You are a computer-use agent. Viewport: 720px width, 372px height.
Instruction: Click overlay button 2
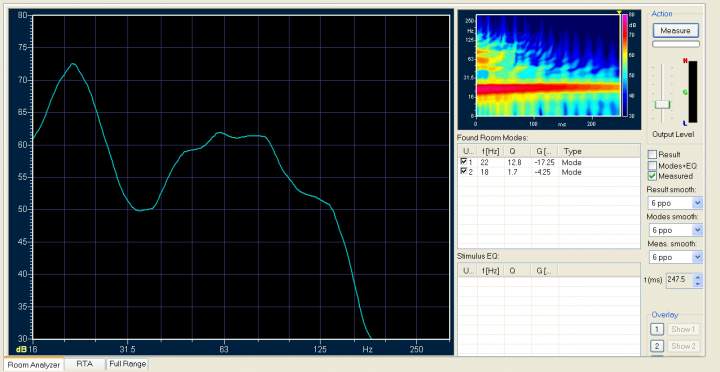point(657,346)
